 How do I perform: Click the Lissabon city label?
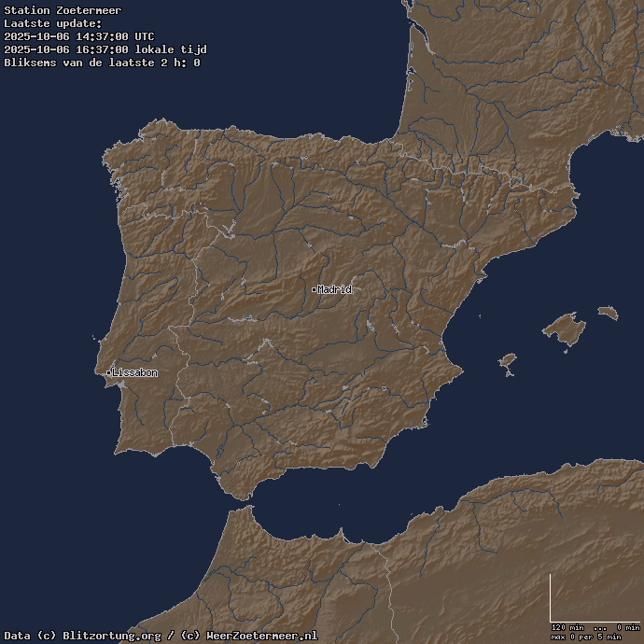134,372
